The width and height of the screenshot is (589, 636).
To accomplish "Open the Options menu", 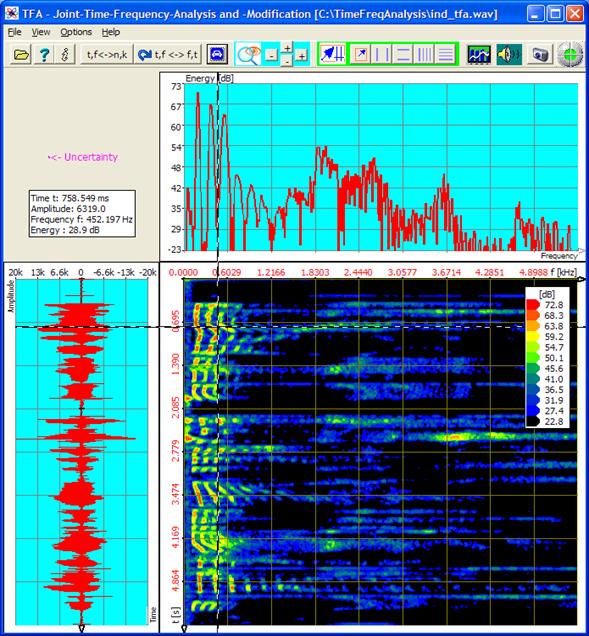I will tap(76, 32).
